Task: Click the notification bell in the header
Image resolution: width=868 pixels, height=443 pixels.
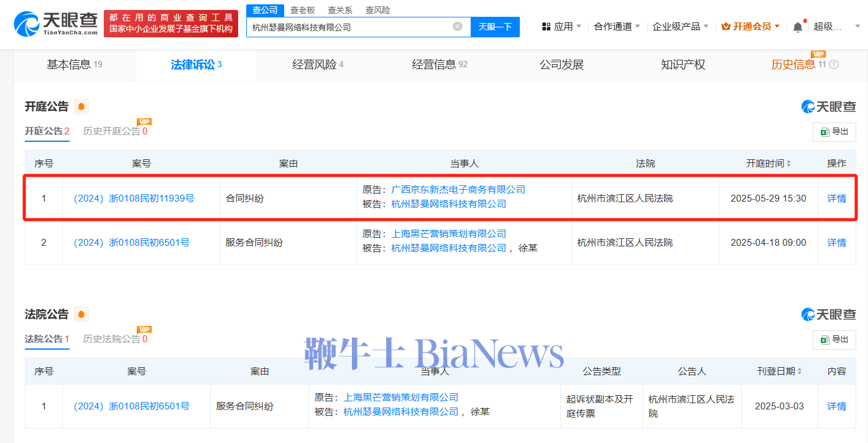Action: coord(798,27)
